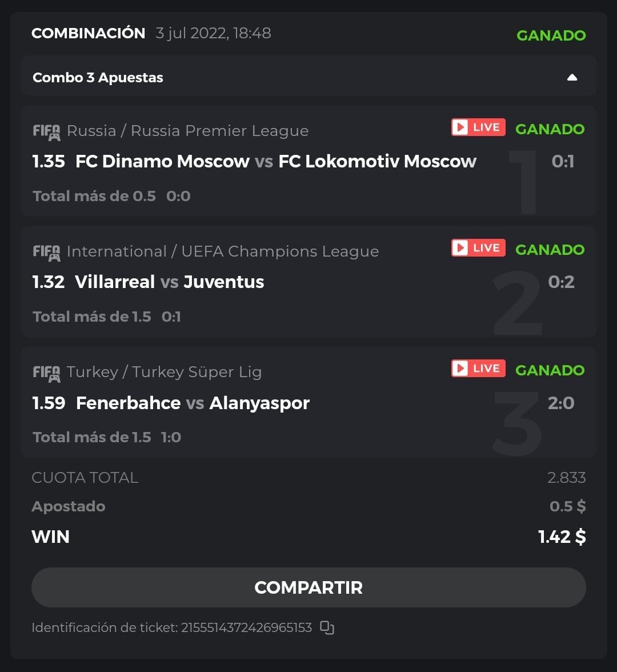Open the Fenerbahce vs Alanyaspor match
The width and height of the screenshot is (617, 672).
pos(193,403)
